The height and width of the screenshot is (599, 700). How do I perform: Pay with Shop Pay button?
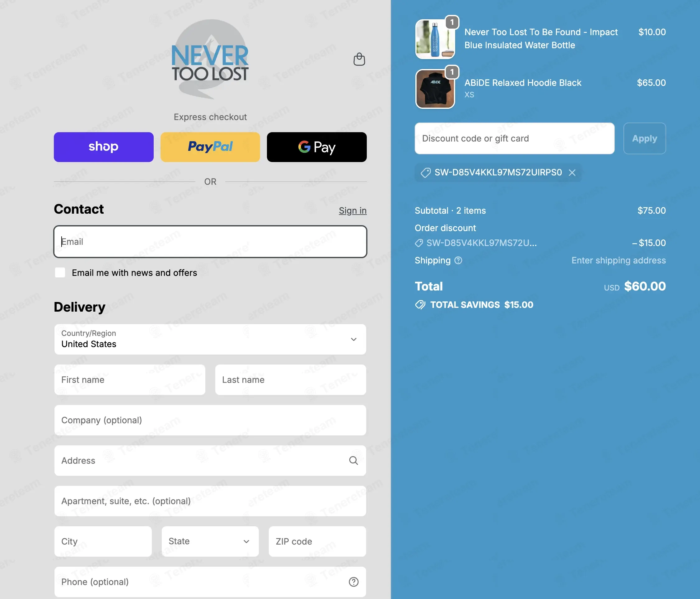(103, 147)
